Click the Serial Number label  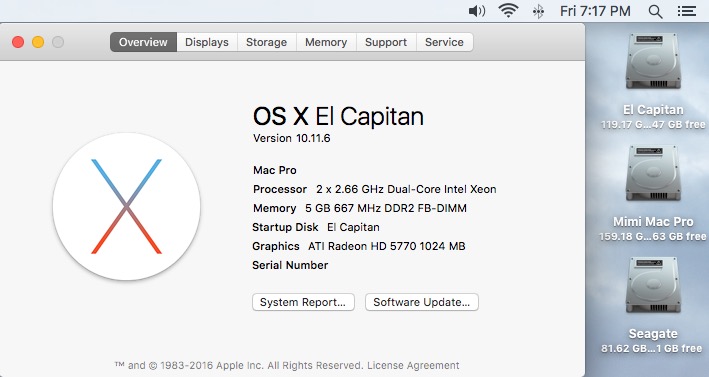[x=290, y=265]
